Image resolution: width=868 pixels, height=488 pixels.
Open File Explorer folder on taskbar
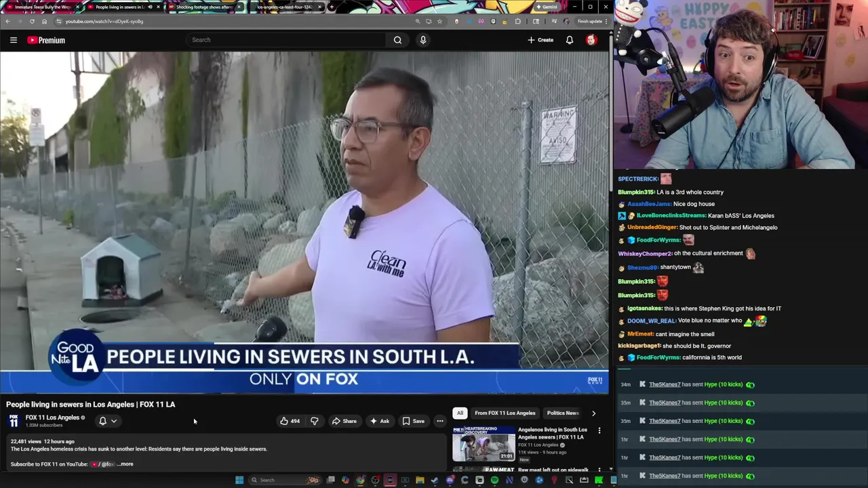(420, 480)
